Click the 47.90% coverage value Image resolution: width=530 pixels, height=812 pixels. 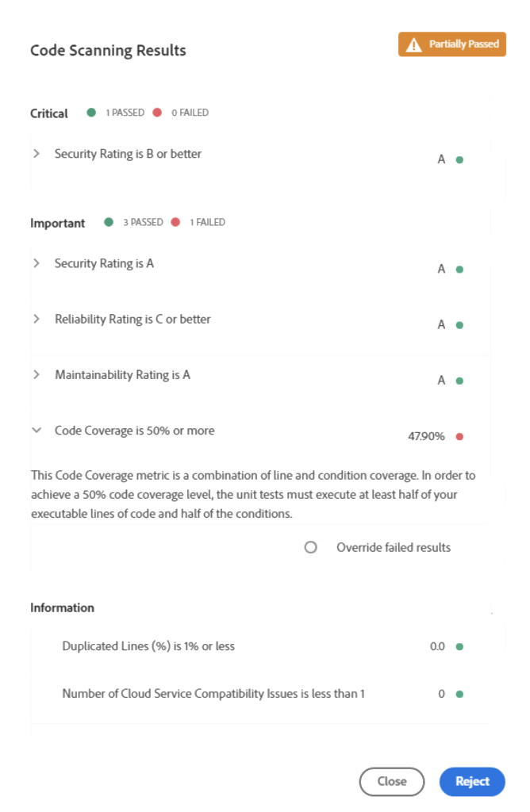(426, 436)
